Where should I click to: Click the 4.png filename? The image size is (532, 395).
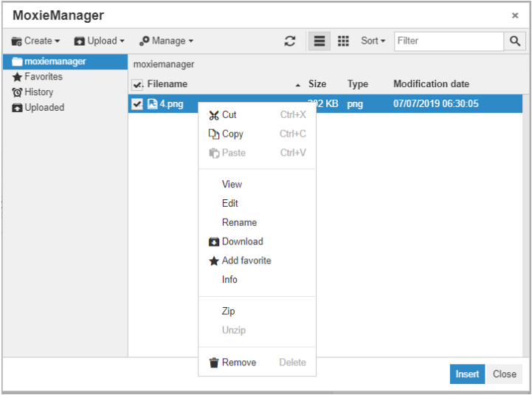click(171, 104)
